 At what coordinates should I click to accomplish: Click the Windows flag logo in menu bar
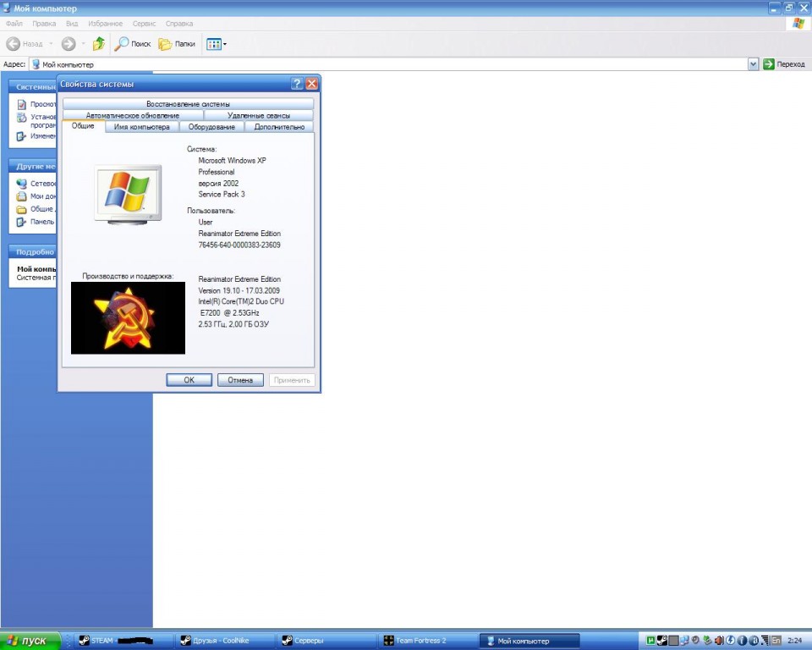(798, 24)
